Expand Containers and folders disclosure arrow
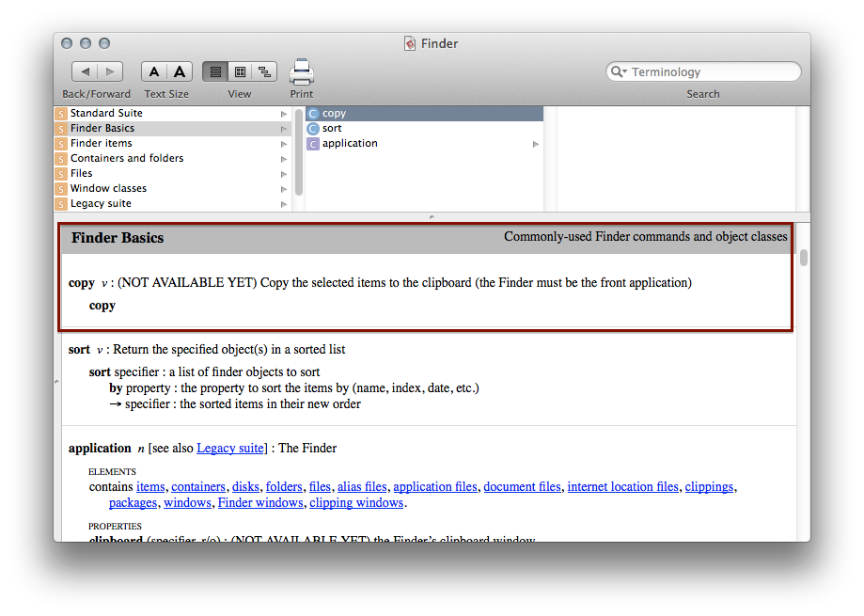 click(284, 159)
